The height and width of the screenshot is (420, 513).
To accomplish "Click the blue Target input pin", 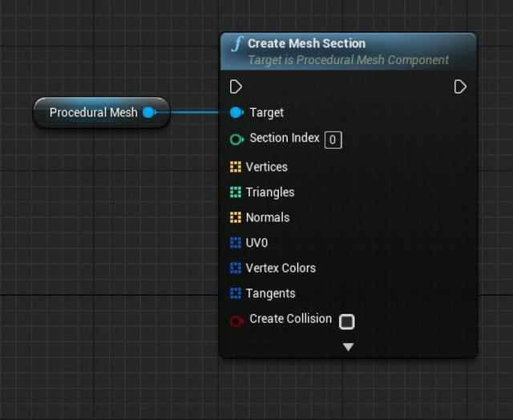I will [x=236, y=112].
